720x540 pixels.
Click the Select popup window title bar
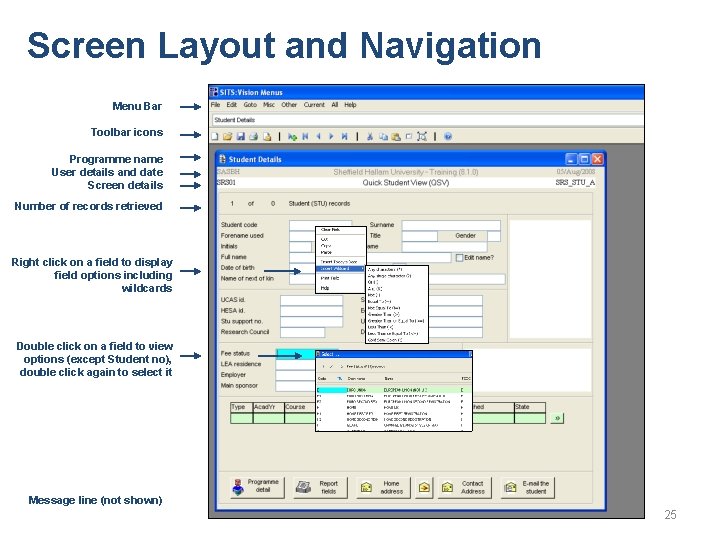(394, 354)
